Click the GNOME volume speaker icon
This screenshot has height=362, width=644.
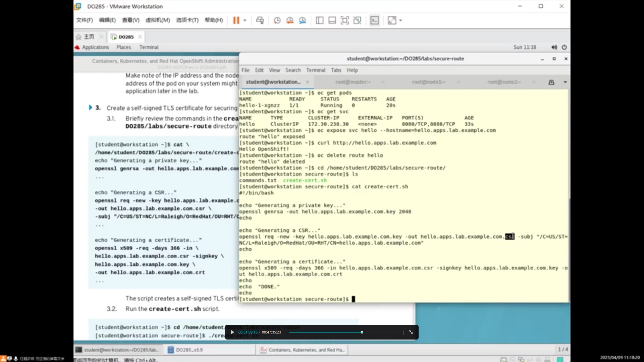[x=554, y=47]
